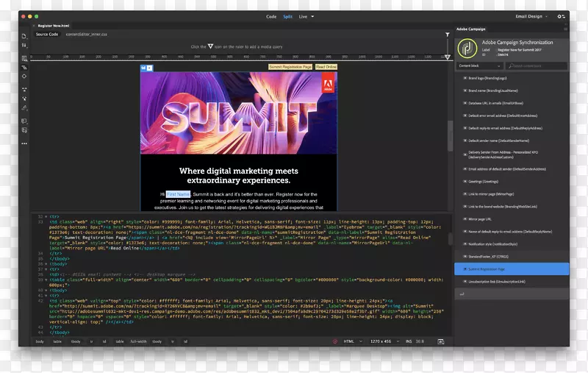588x373 pixels.
Task: Click the Read Online link in email preview
Action: pos(326,67)
